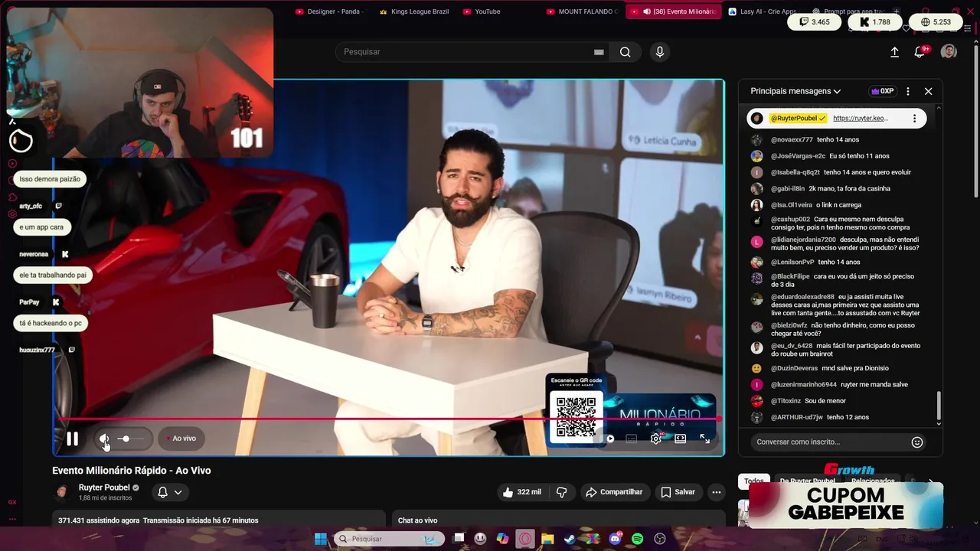Toggle subtitles in the video player

632,439
